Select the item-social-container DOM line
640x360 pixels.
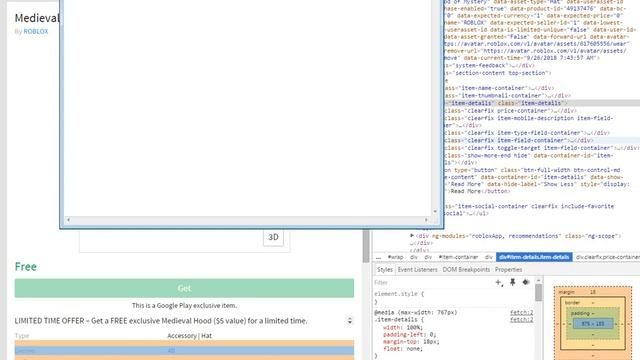coord(529,210)
